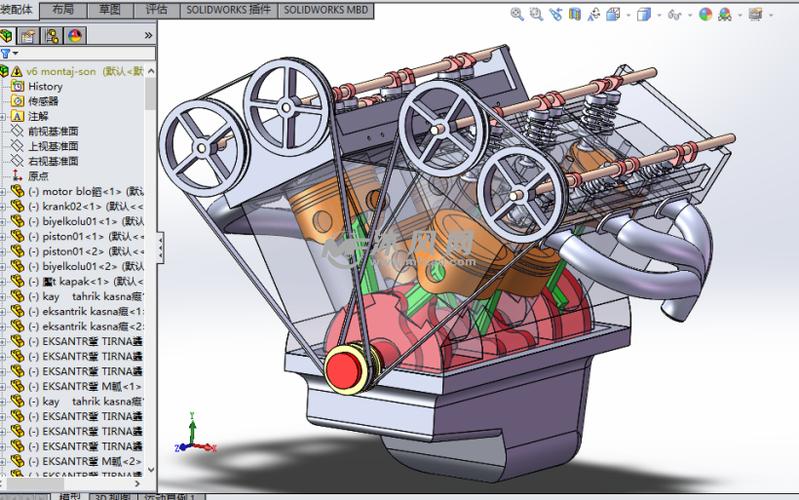Select the 前视基准面 plane
This screenshot has height=500, width=799.
coord(53,131)
